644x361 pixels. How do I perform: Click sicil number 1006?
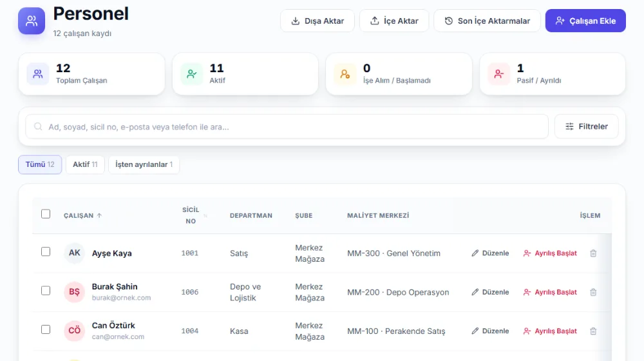click(x=190, y=292)
